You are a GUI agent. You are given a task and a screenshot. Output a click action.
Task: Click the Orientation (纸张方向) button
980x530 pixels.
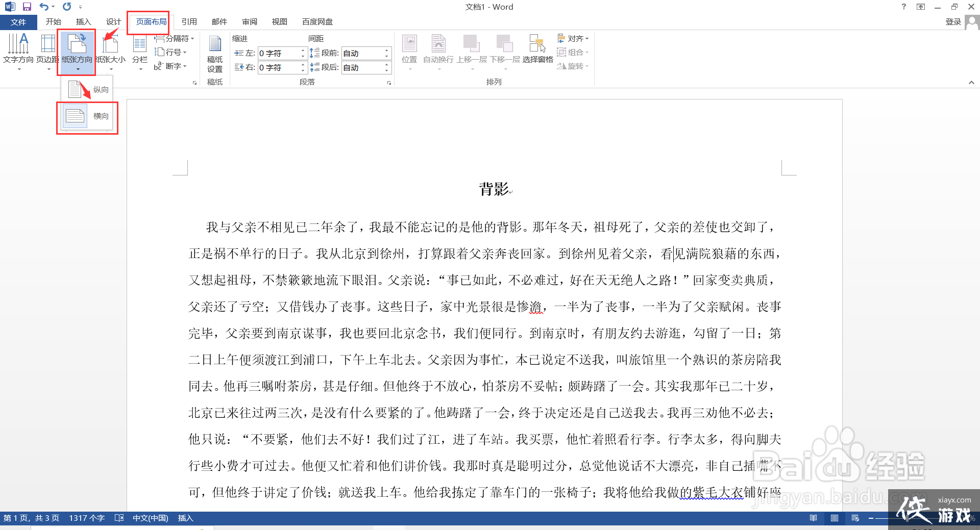[77, 52]
